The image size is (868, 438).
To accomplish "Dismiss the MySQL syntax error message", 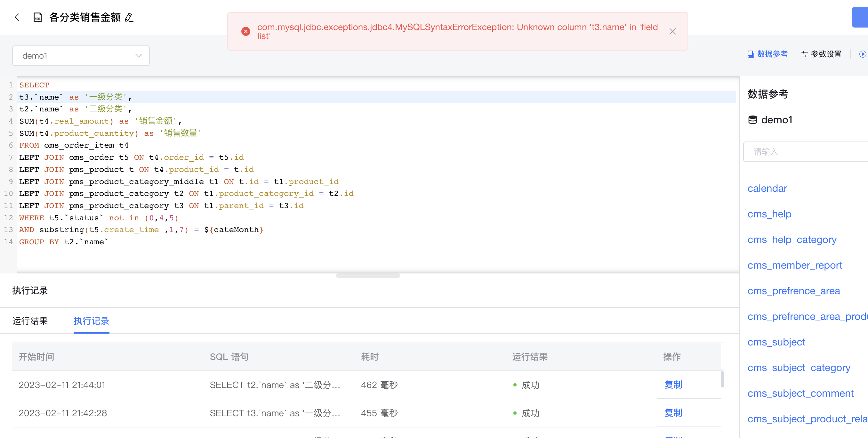I will pyautogui.click(x=672, y=31).
